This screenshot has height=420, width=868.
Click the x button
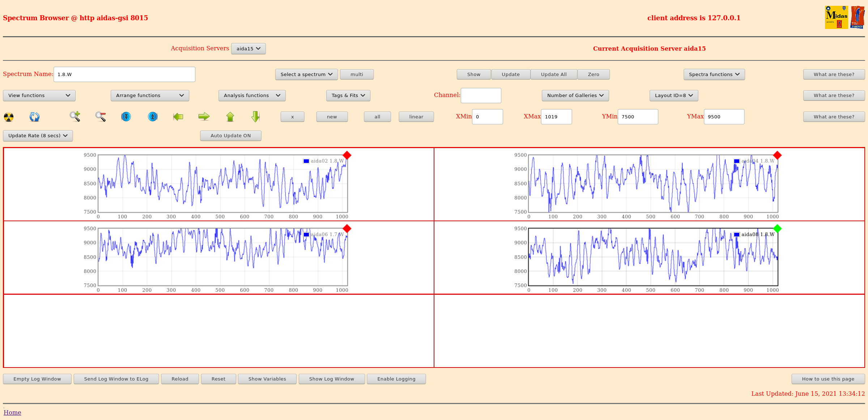pos(293,117)
